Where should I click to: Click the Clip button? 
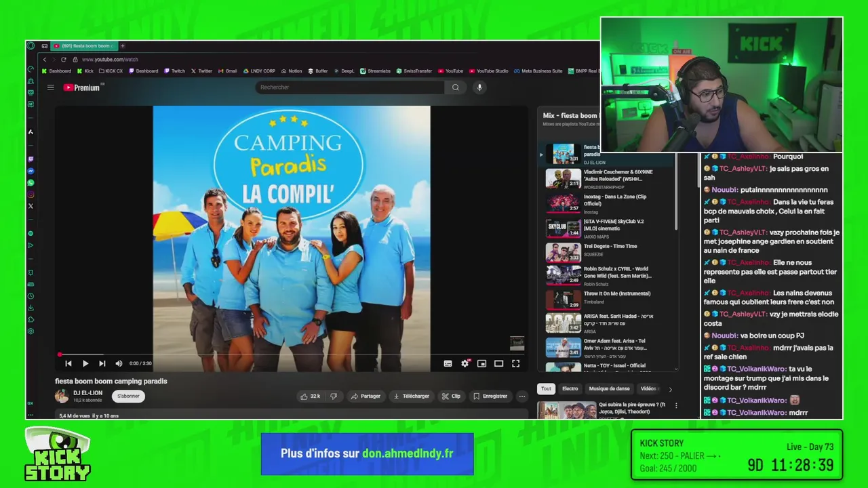pyautogui.click(x=451, y=396)
